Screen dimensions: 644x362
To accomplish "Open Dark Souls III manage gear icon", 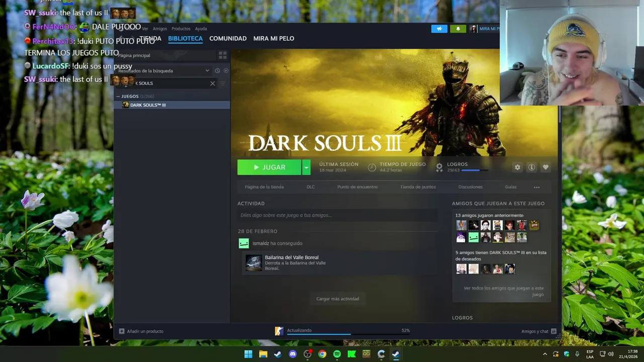I will coord(517,167).
